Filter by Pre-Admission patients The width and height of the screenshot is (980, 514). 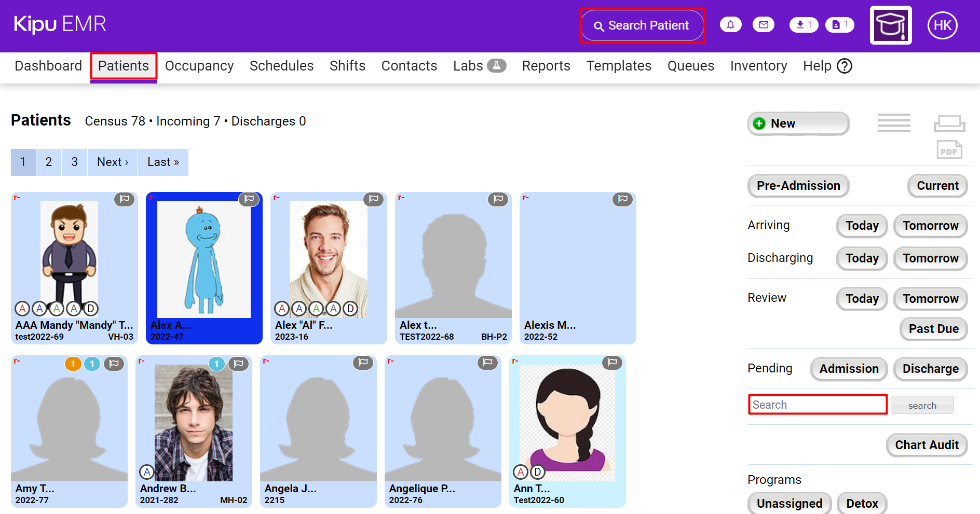pos(798,186)
